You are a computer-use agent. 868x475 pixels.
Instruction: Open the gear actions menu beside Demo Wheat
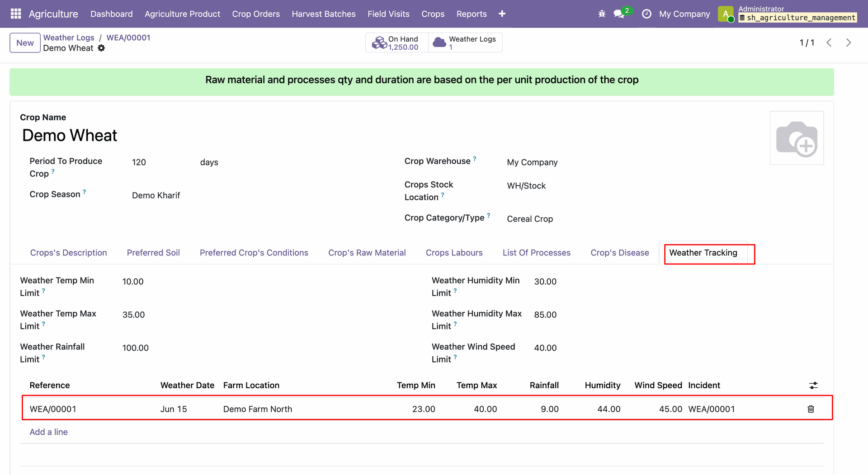(101, 48)
